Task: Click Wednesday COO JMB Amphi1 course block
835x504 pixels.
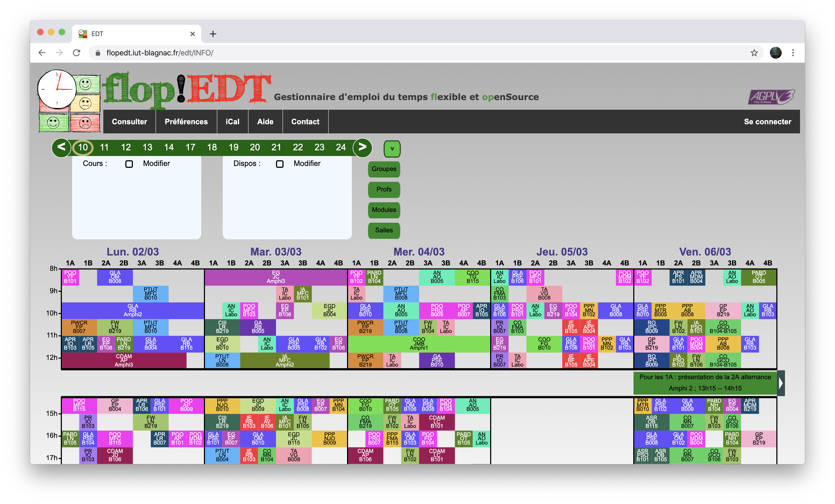Action: (419, 344)
